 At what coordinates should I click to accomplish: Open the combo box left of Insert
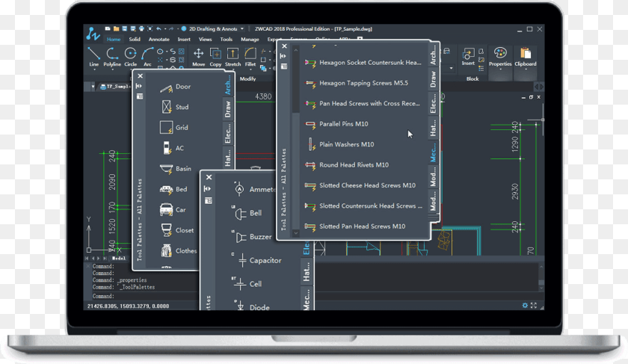point(449,68)
